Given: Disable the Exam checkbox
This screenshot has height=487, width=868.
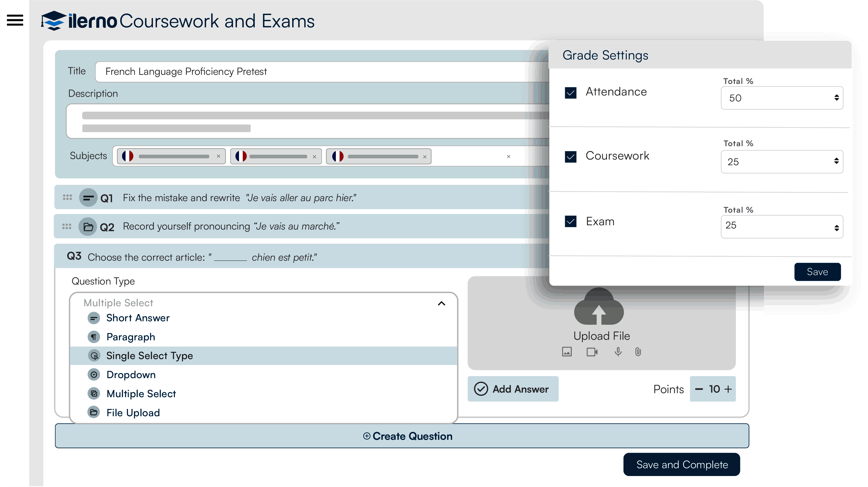Looking at the screenshot, I should point(570,221).
